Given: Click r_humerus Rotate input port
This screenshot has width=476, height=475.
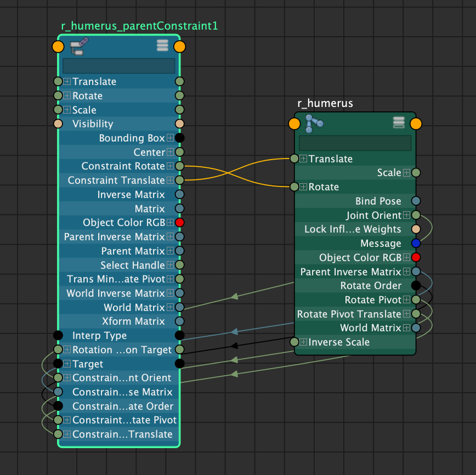Looking at the screenshot, I should coord(294,186).
